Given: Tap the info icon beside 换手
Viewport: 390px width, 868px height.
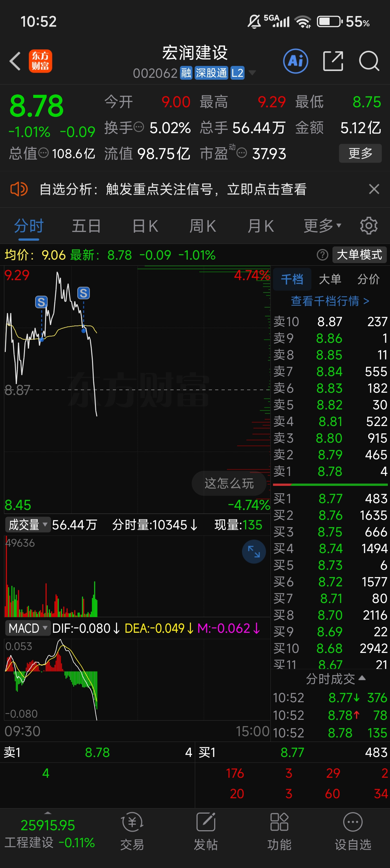Looking at the screenshot, I should [x=139, y=127].
